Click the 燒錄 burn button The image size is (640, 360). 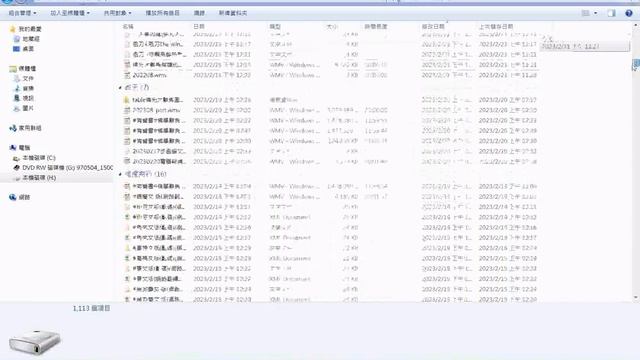[199, 13]
